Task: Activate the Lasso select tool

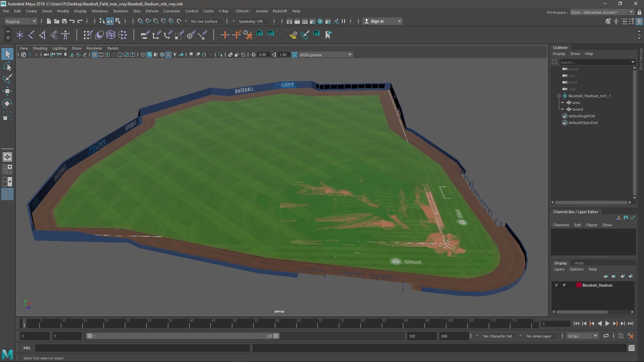Action: (x=7, y=67)
